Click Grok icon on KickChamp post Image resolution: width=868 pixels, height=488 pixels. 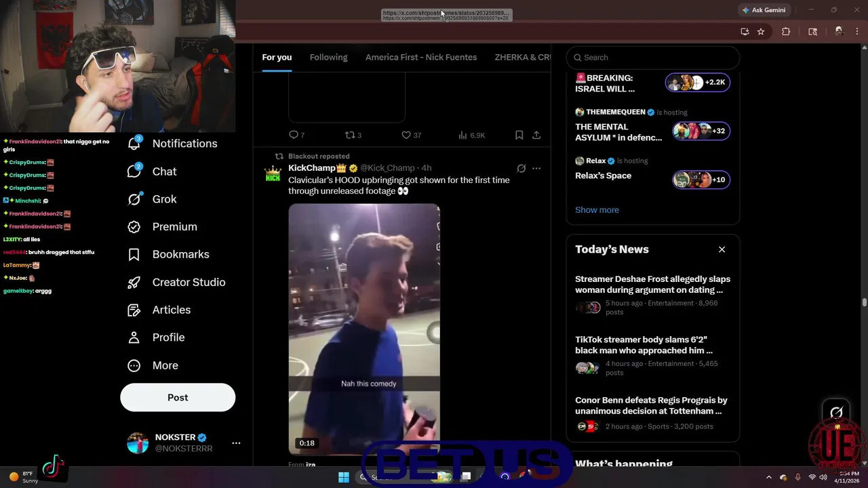[521, 168]
